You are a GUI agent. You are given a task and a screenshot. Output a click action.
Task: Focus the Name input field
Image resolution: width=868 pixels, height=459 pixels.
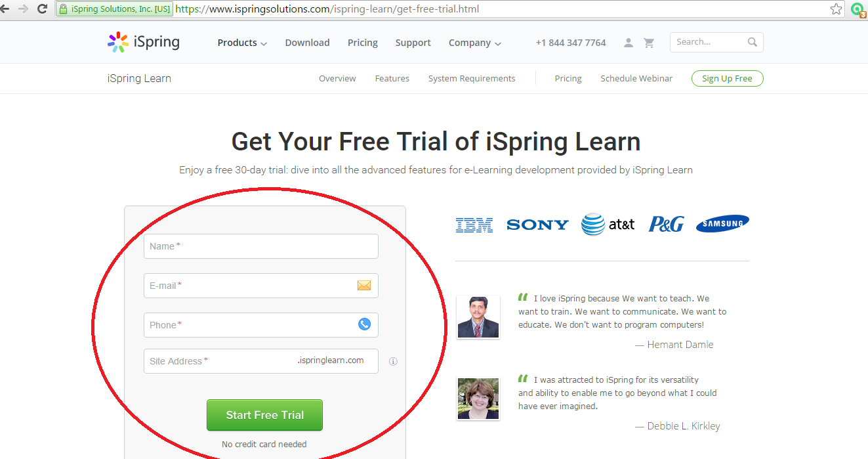click(x=261, y=246)
